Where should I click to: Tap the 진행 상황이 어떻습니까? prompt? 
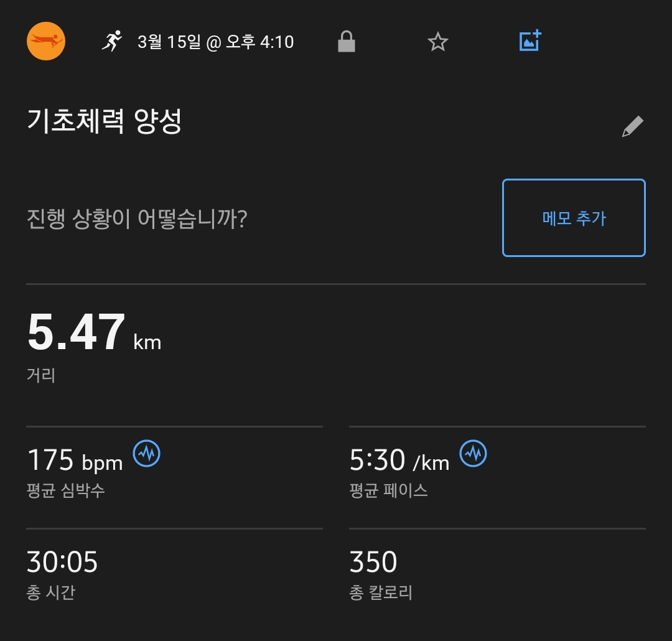(x=137, y=218)
